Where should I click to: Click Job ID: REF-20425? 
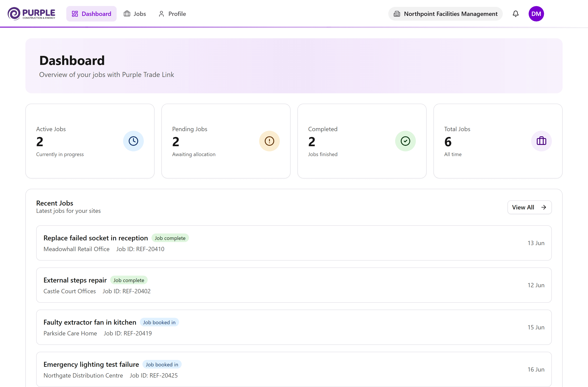pyautogui.click(x=154, y=376)
